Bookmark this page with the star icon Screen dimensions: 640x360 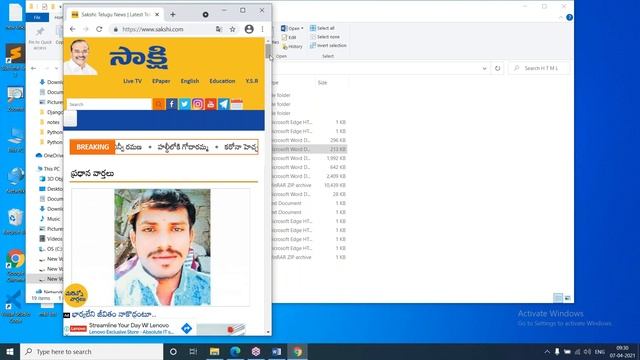point(233,29)
